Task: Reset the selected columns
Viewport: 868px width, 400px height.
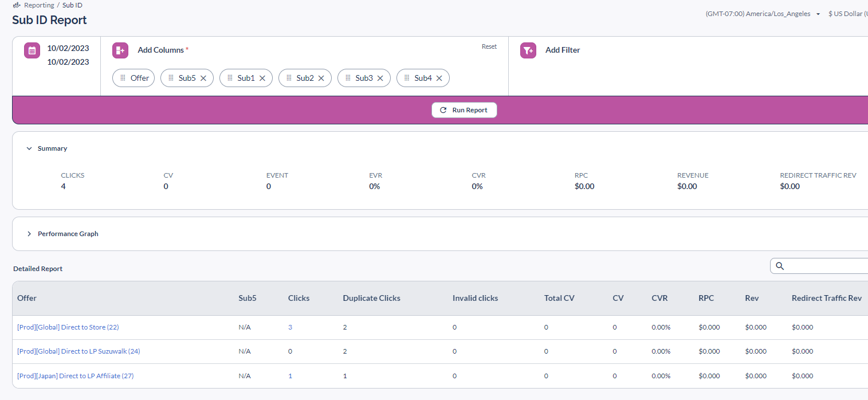Action: (x=489, y=46)
